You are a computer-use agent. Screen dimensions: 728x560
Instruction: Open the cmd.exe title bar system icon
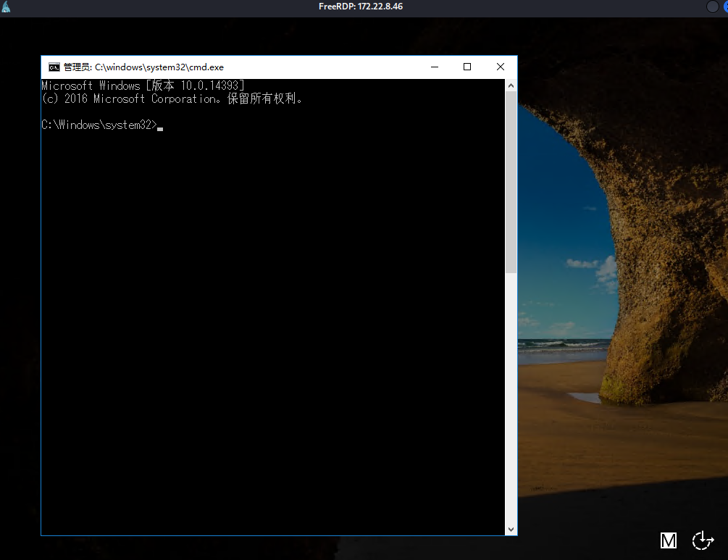(x=54, y=67)
